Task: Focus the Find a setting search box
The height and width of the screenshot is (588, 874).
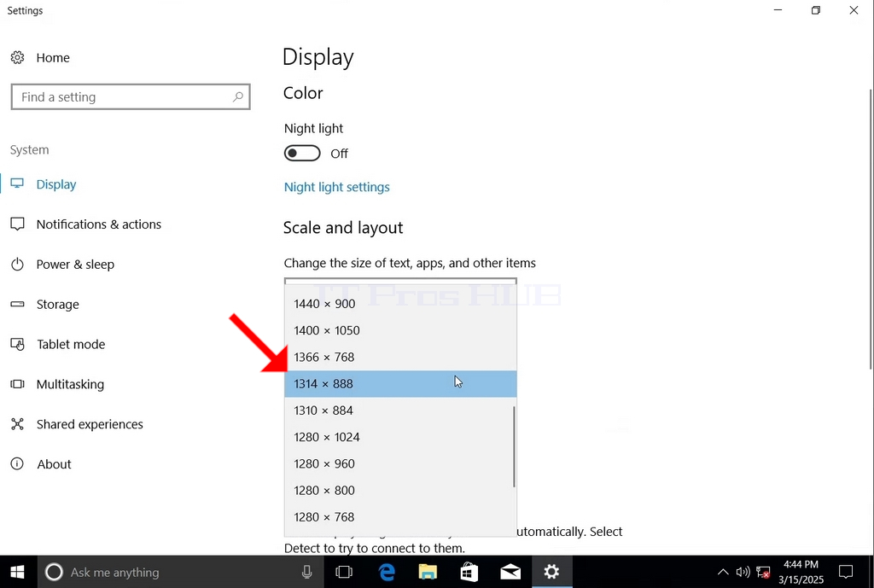Action: coord(131,97)
